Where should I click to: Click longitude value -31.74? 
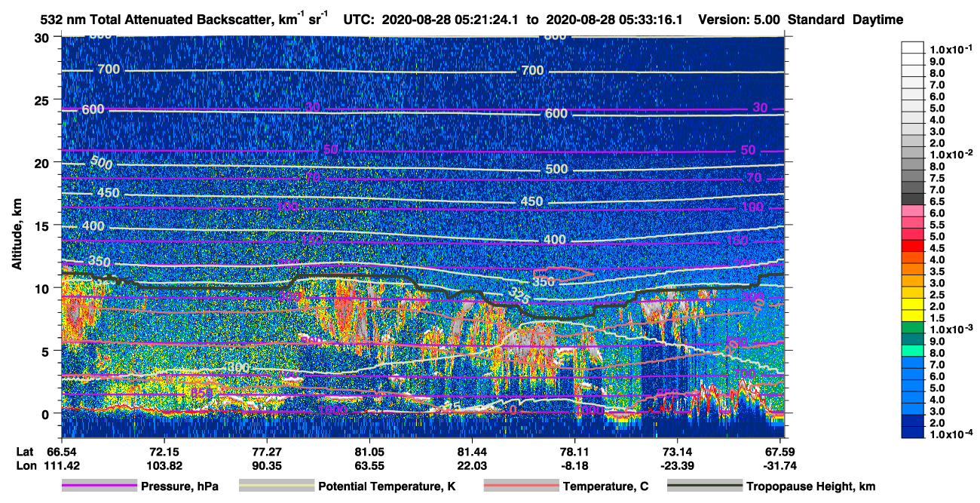779,465
